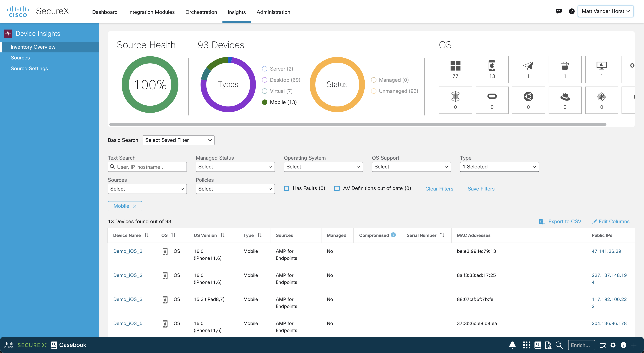Open the apps grid in ribbon

coord(526,345)
